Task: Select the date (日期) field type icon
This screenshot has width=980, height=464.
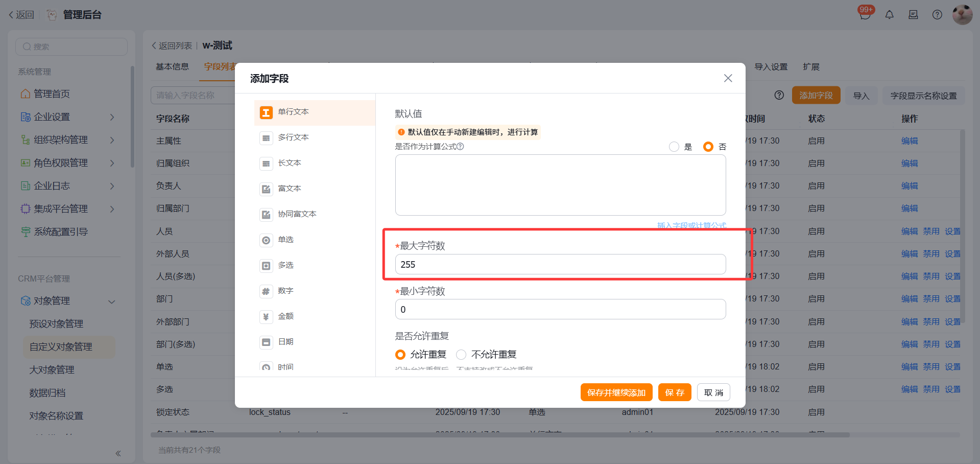Action: (266, 342)
